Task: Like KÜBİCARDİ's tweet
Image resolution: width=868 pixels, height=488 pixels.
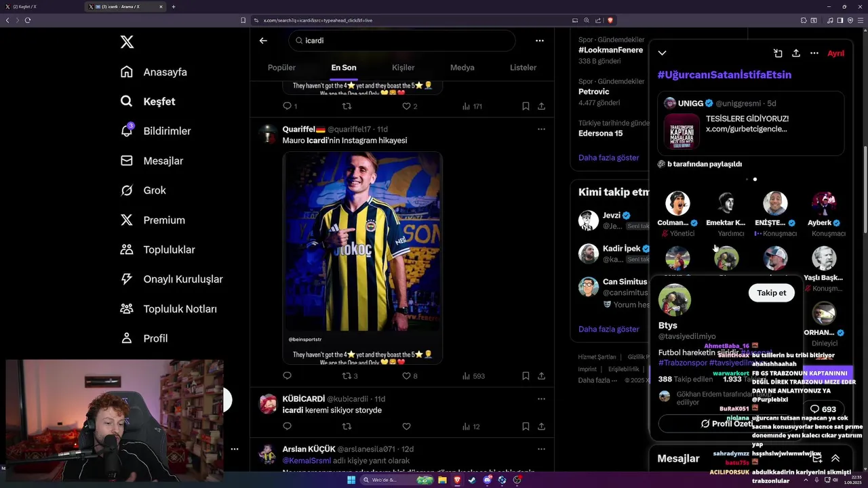Action: pos(406,426)
